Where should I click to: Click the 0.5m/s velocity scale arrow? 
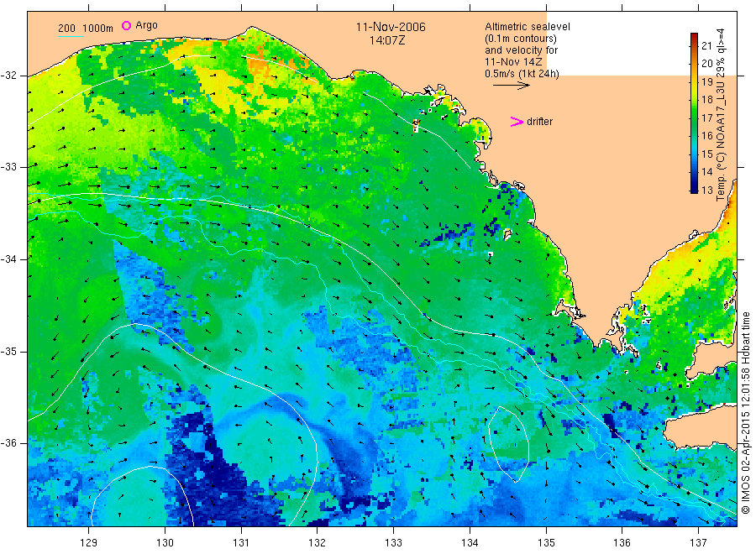point(511,86)
